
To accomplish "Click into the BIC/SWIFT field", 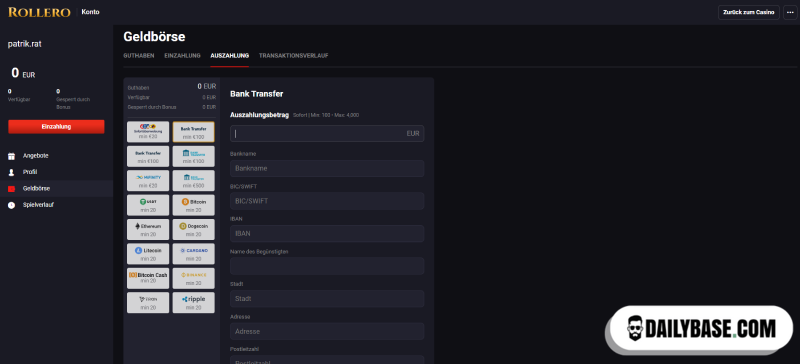I will point(327,201).
